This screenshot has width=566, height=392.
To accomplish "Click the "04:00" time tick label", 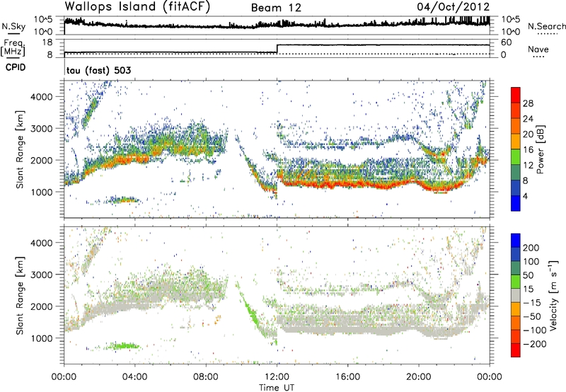I will 134,377.
